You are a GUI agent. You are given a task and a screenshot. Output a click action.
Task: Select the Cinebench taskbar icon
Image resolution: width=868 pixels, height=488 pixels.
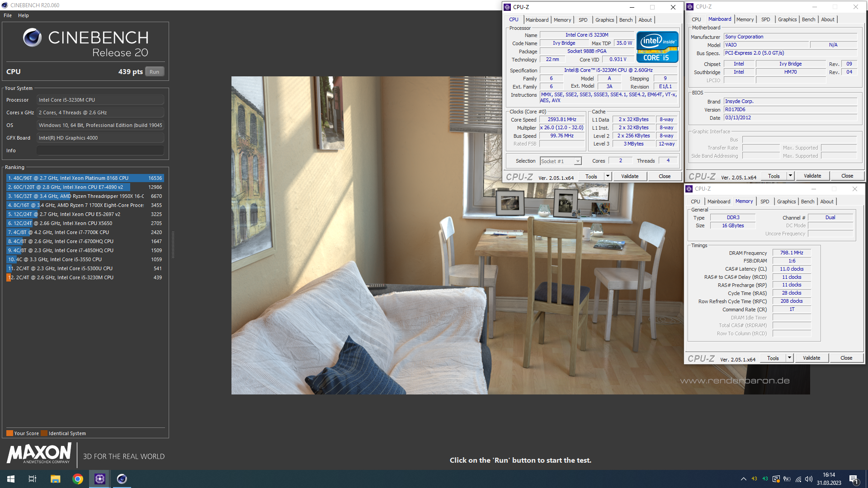point(122,479)
